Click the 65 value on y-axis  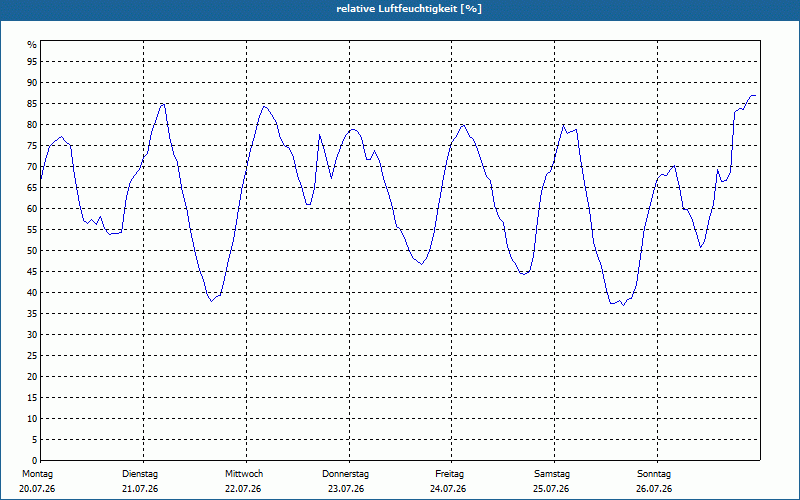[x=32, y=188]
